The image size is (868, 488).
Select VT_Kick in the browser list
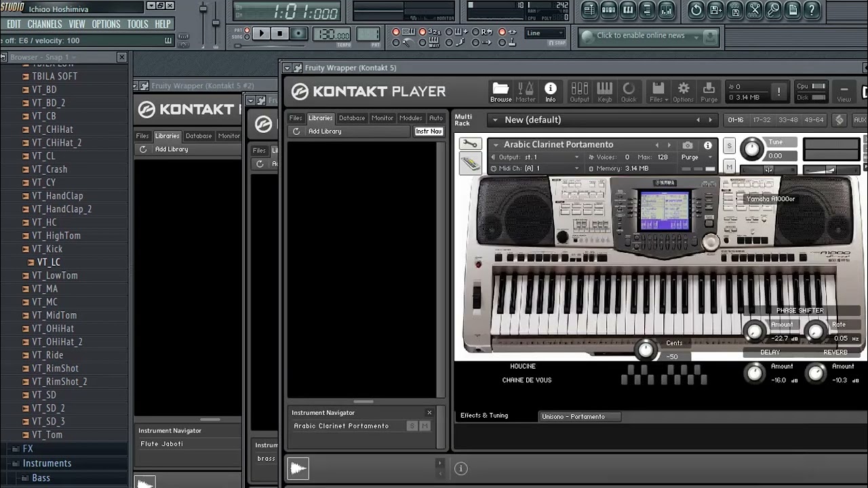(x=47, y=249)
